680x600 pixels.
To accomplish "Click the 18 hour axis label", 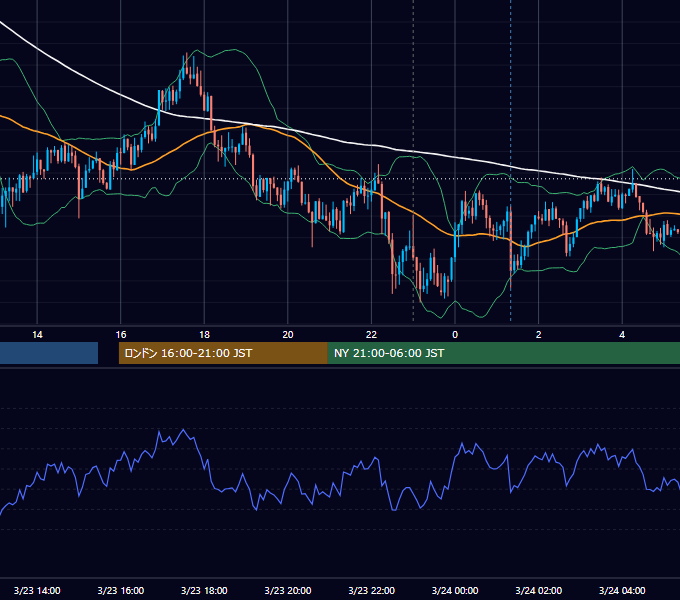I will pos(204,335).
